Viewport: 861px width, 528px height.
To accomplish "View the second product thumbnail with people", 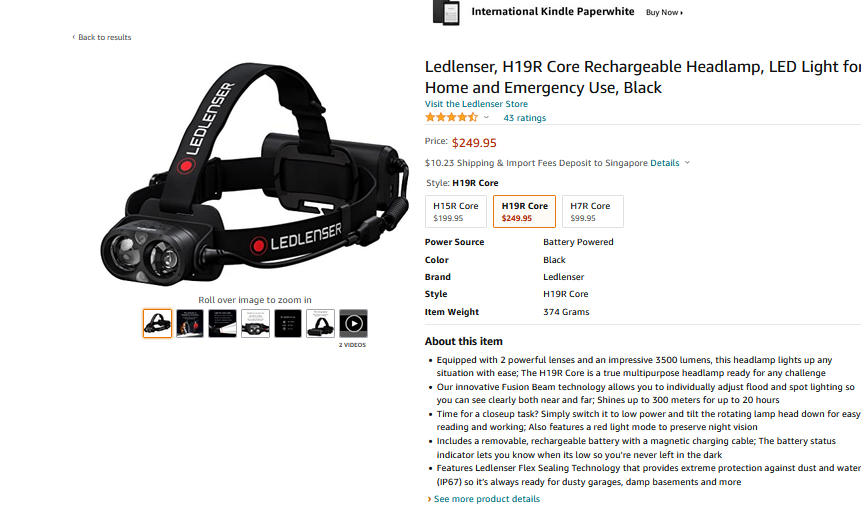I will 190,323.
